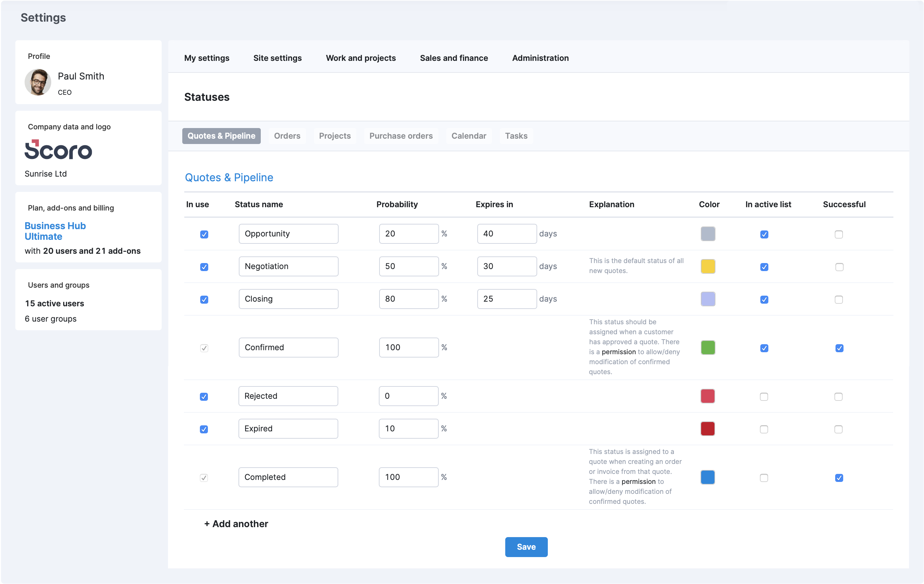The height and width of the screenshot is (584, 924).
Task: Open permission link in Confirmed explanation
Action: tap(619, 352)
